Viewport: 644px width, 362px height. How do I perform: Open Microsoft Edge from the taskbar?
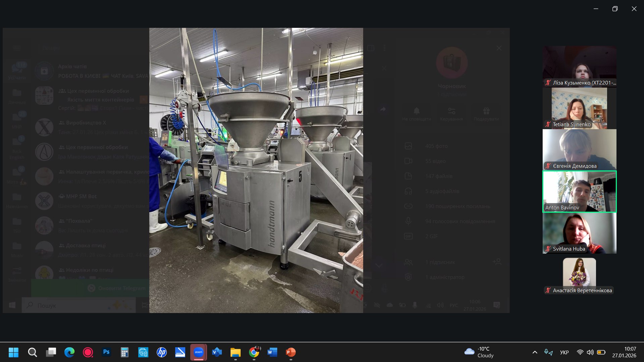(x=69, y=352)
